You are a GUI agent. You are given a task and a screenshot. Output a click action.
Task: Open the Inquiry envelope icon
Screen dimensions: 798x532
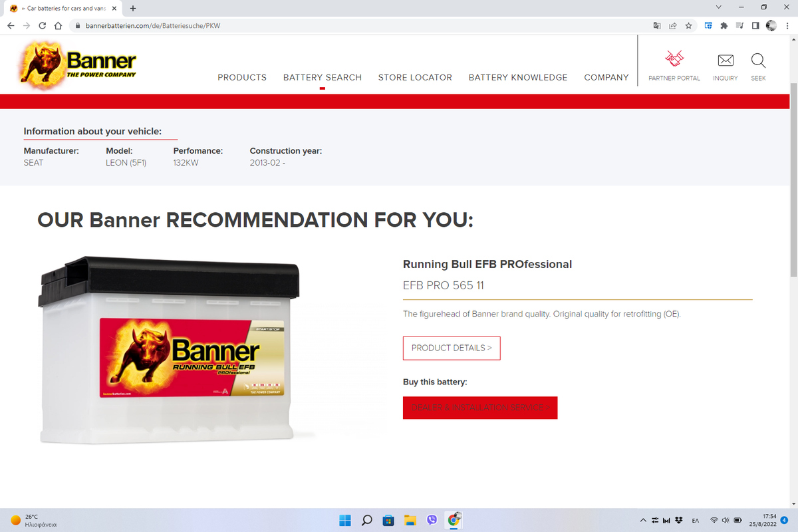pyautogui.click(x=726, y=61)
